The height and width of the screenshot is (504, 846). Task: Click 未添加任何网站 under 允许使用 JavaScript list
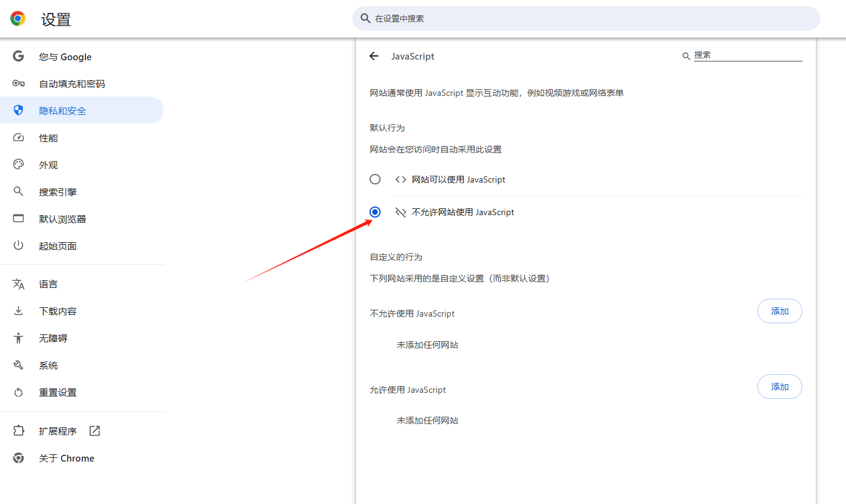tap(427, 420)
